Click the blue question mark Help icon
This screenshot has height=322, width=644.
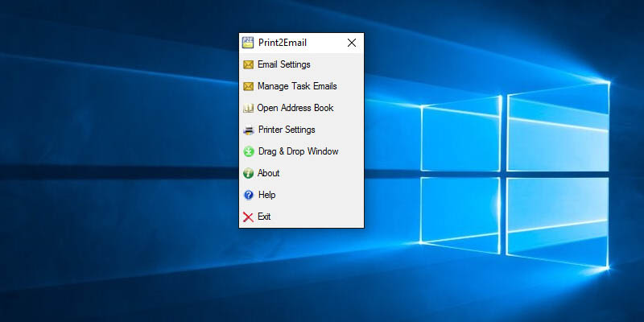click(248, 195)
